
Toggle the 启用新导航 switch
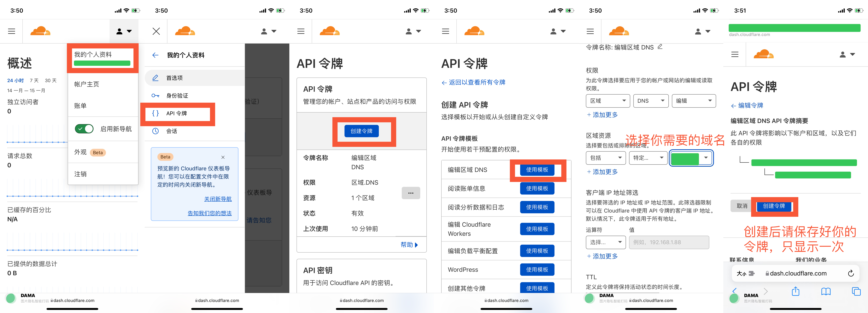pyautogui.click(x=84, y=129)
